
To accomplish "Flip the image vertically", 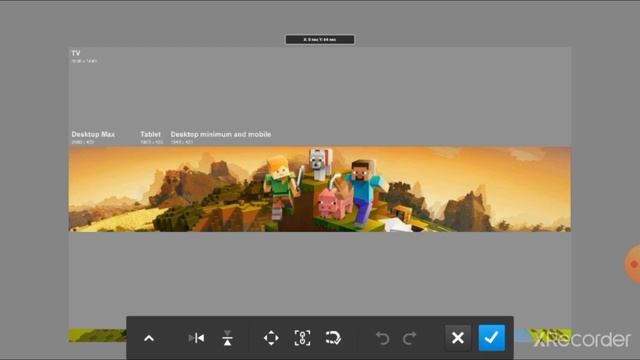I will (x=227, y=338).
